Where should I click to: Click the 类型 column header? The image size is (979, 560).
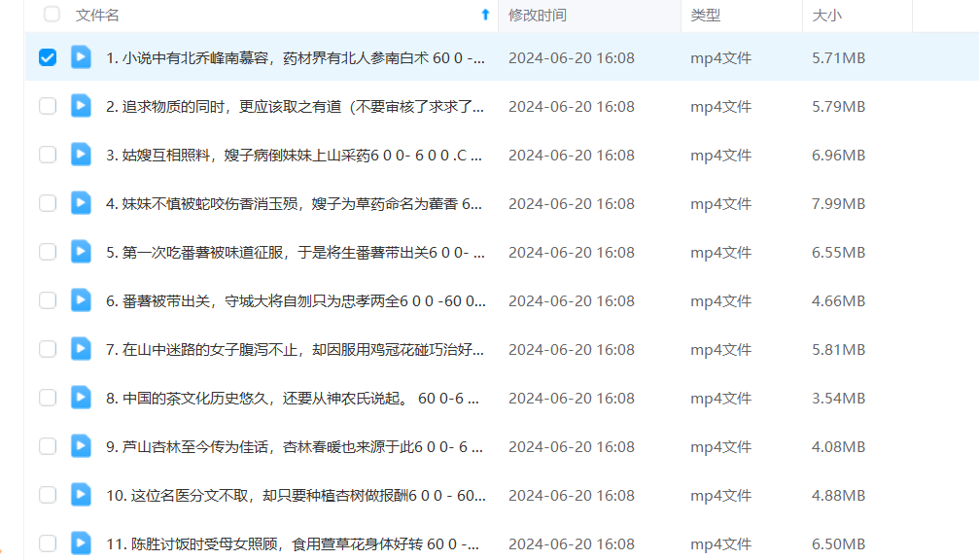click(x=706, y=16)
